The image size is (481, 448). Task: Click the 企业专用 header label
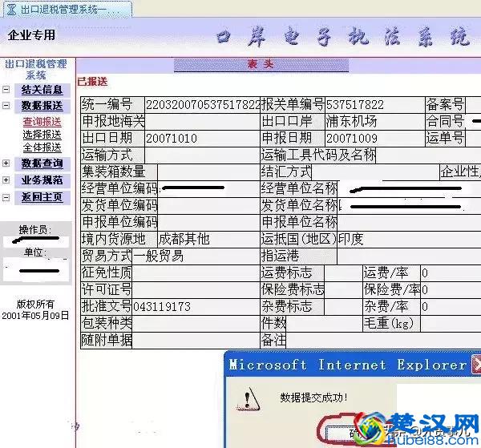click(x=31, y=35)
